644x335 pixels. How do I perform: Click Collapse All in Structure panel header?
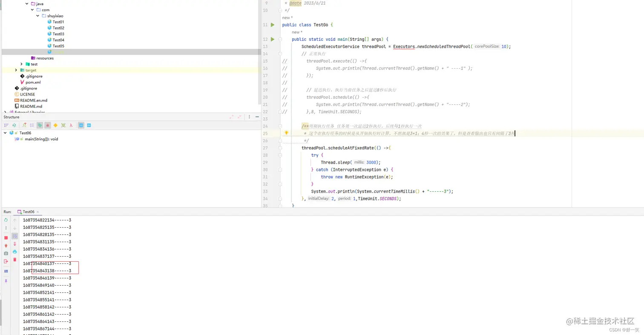(x=240, y=117)
